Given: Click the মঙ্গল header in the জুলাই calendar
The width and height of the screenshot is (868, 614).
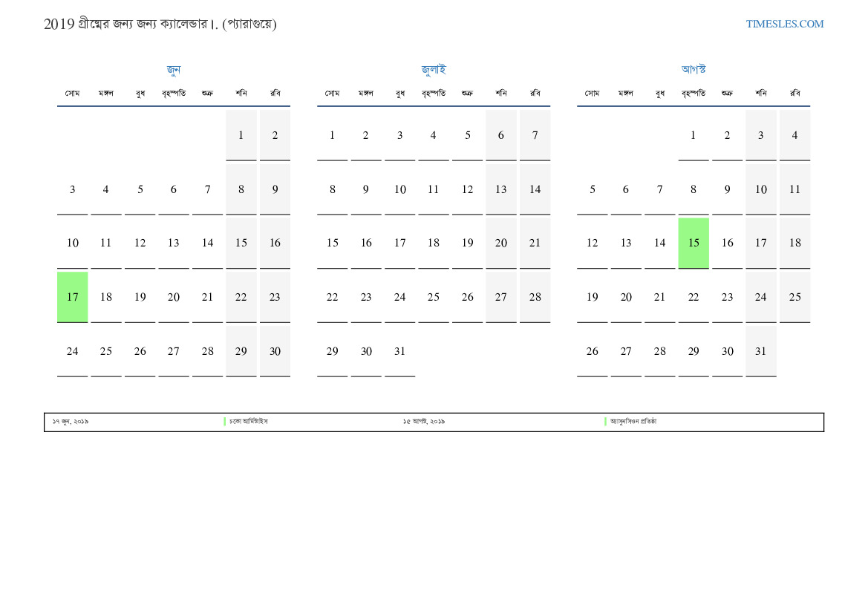Looking at the screenshot, I should 366,93.
